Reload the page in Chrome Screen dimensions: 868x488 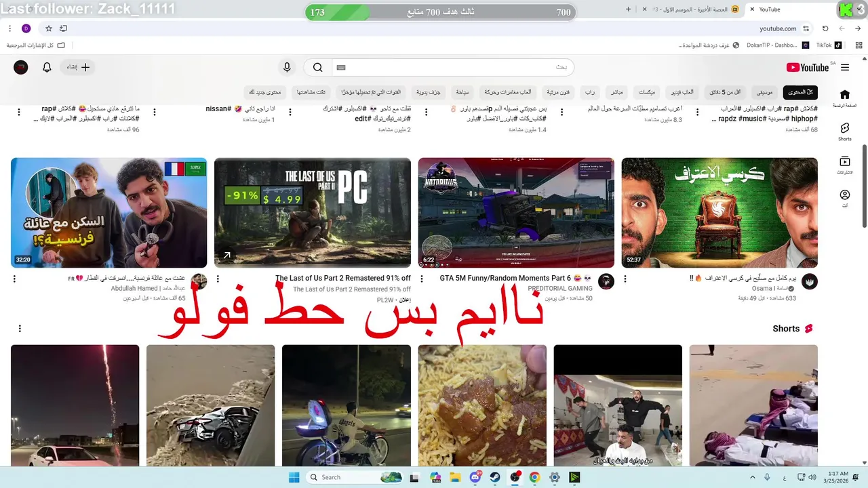coord(825,28)
